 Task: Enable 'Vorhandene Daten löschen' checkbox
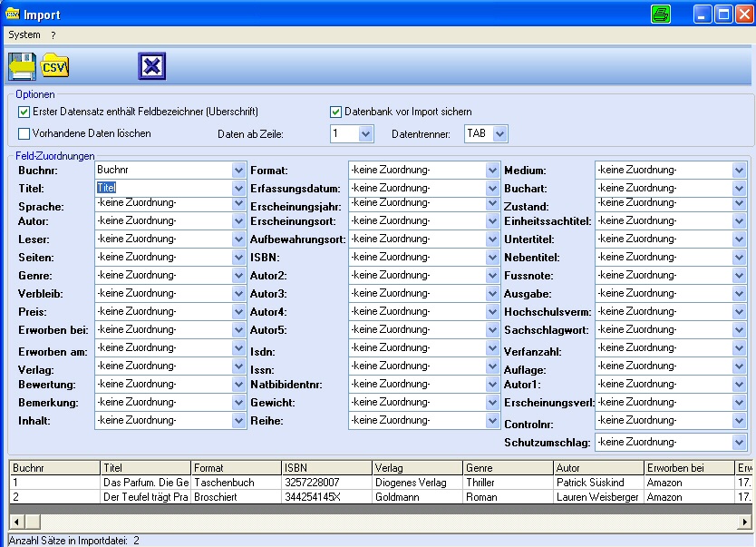(x=24, y=133)
